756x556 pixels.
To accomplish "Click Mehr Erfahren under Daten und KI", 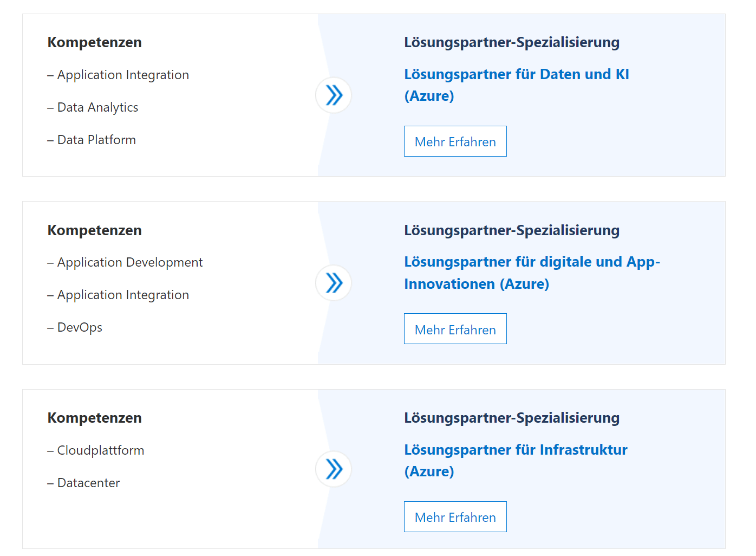I will [x=455, y=141].
